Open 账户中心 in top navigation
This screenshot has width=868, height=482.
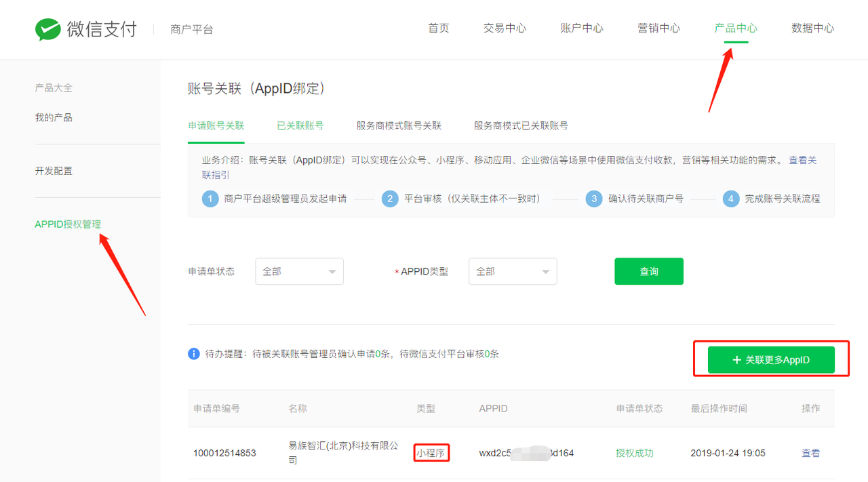(582, 28)
